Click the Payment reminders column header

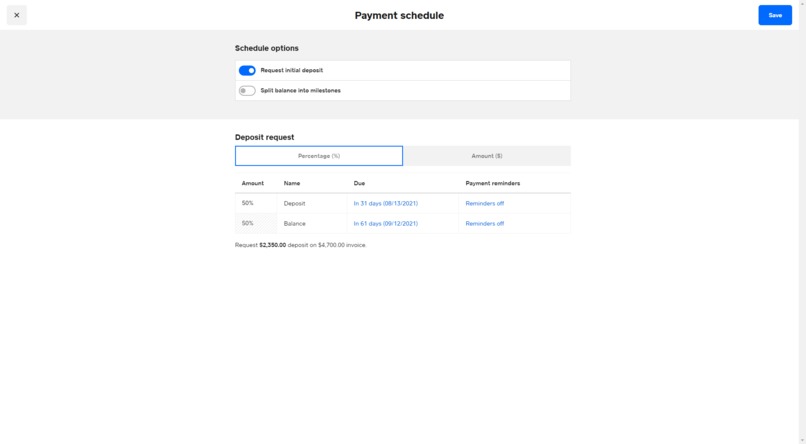click(492, 183)
